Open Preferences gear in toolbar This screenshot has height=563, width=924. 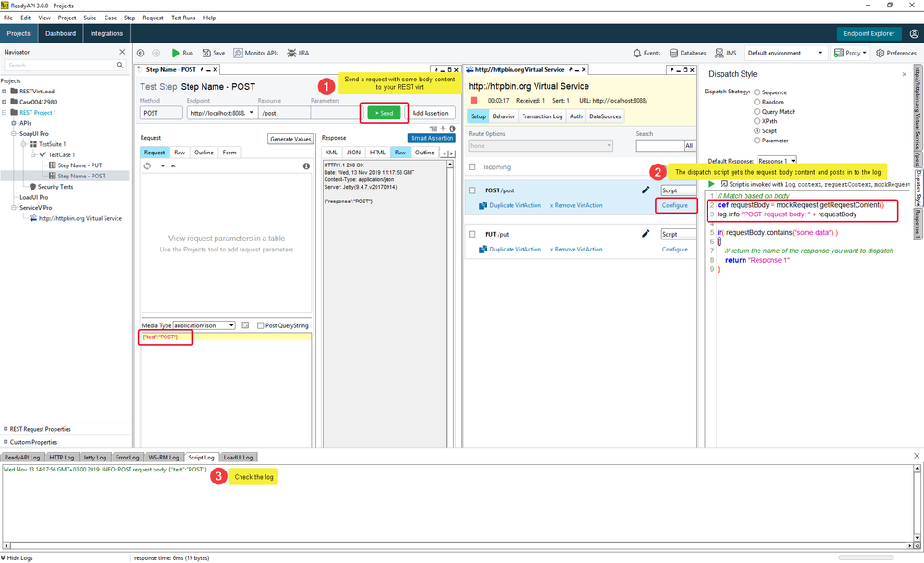pos(880,54)
